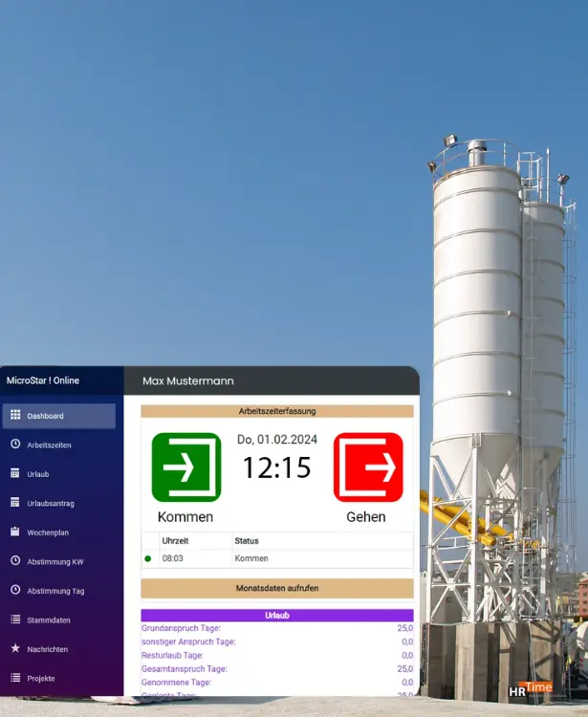
Task: Click the Genommene Tage label
Action: pyautogui.click(x=176, y=683)
